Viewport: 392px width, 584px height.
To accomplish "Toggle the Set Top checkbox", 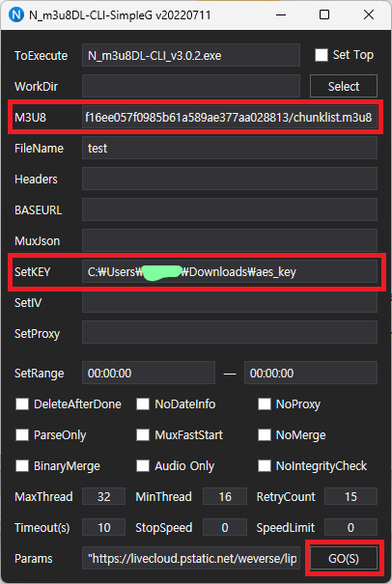I will [322, 55].
